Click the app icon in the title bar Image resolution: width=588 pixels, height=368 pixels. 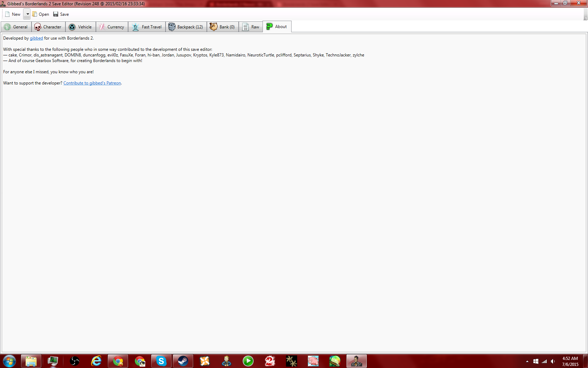(3, 4)
